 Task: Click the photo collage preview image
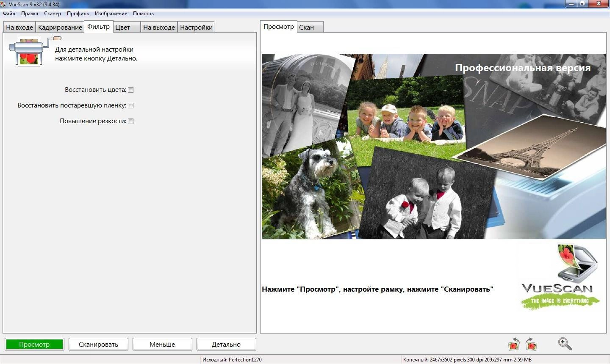(433, 146)
